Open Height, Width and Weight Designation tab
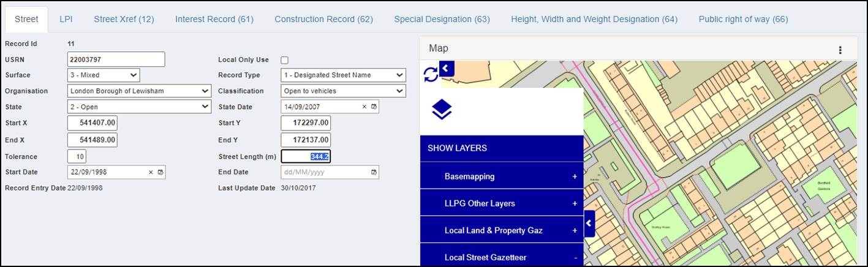868x267 pixels. [x=594, y=19]
